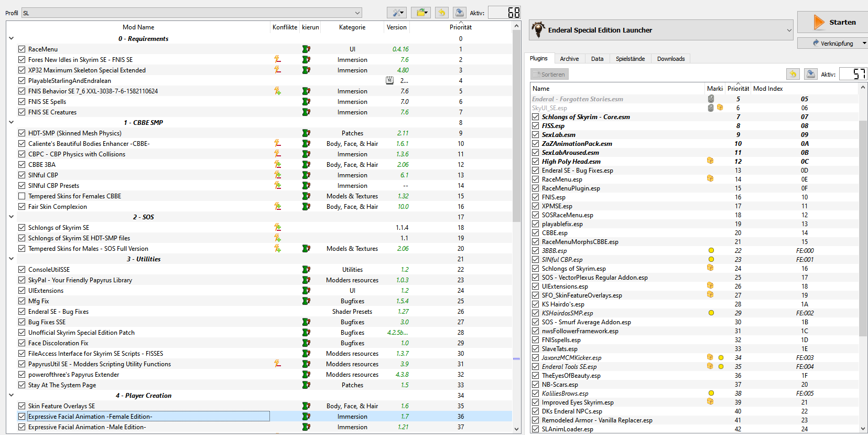Select the ZaZAnimationPack.esm plugin row

pyautogui.click(x=695, y=144)
